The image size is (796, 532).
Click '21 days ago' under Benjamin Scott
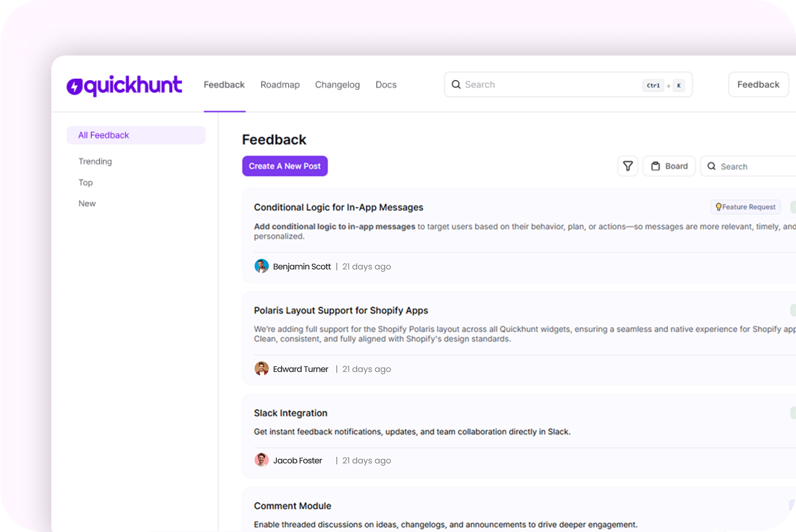[x=367, y=266]
